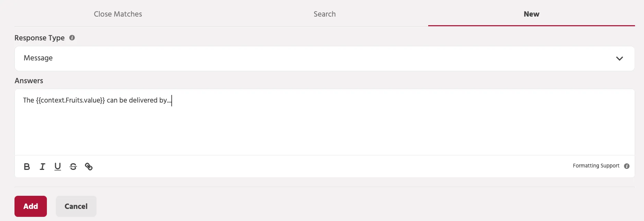This screenshot has height=221, width=644.
Task: Click the info icon beside Response Type
Action: pyautogui.click(x=72, y=38)
